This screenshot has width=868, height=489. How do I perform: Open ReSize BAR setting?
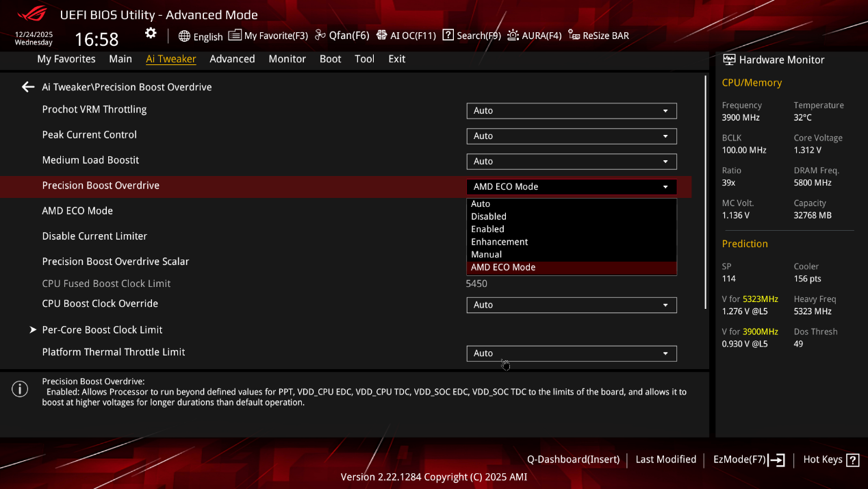(599, 36)
